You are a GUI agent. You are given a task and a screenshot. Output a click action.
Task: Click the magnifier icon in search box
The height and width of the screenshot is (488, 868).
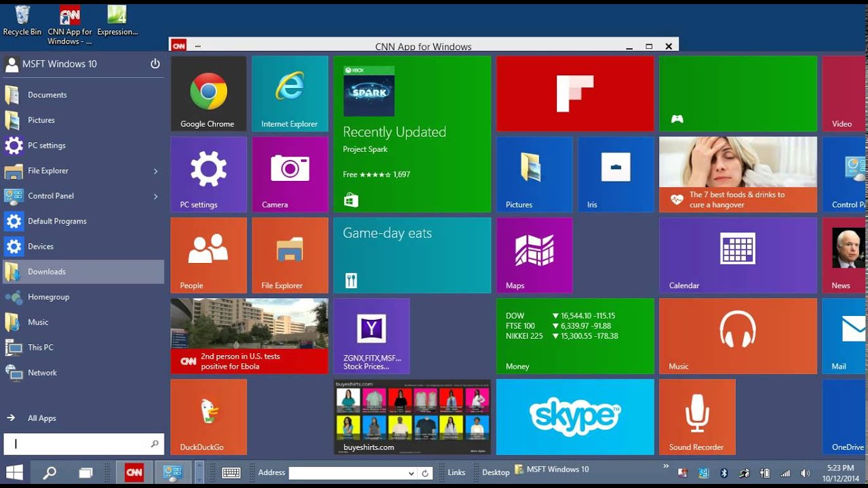click(155, 444)
